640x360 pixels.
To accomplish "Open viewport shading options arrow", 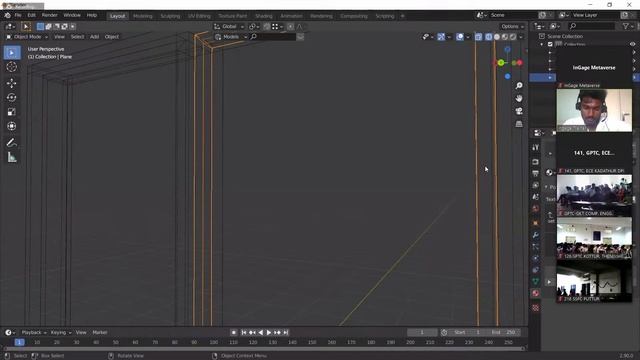I will pyautogui.click(x=521, y=37).
